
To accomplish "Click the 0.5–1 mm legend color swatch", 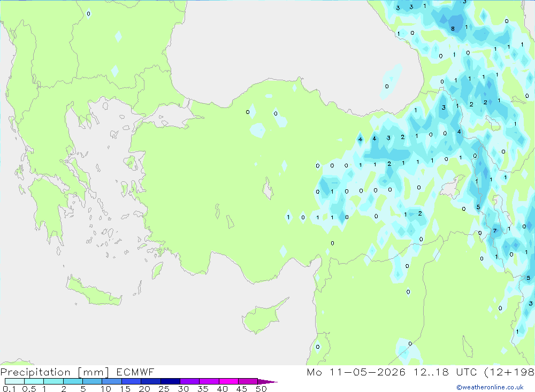I will [34, 381].
